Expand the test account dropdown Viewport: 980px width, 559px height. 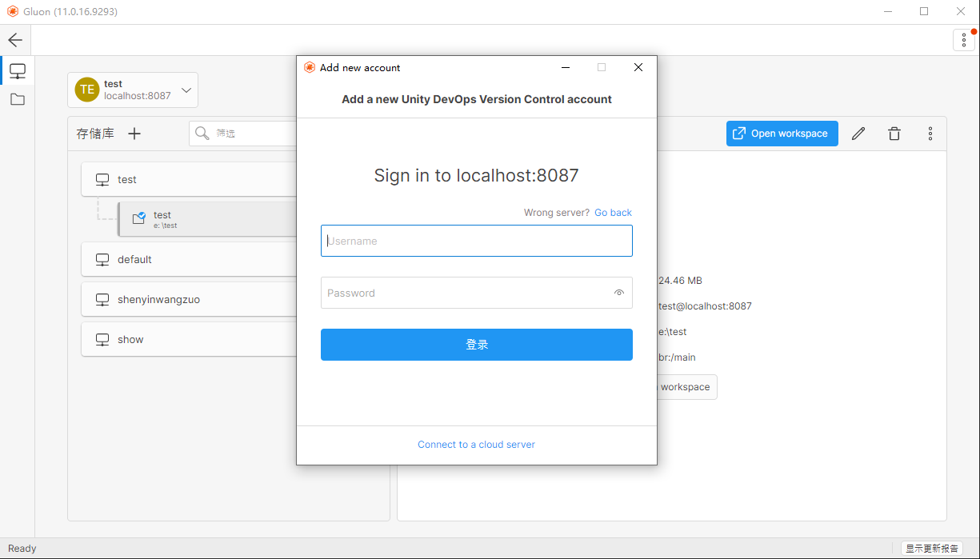(186, 90)
